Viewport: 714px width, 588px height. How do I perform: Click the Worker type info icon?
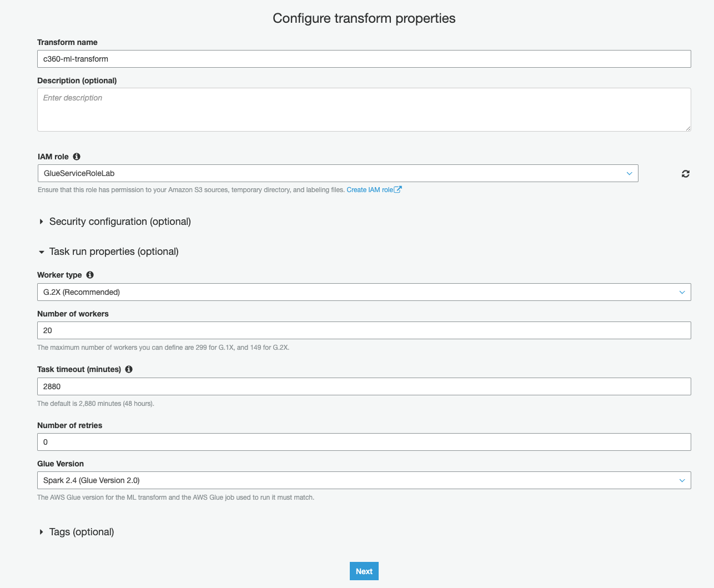click(90, 275)
